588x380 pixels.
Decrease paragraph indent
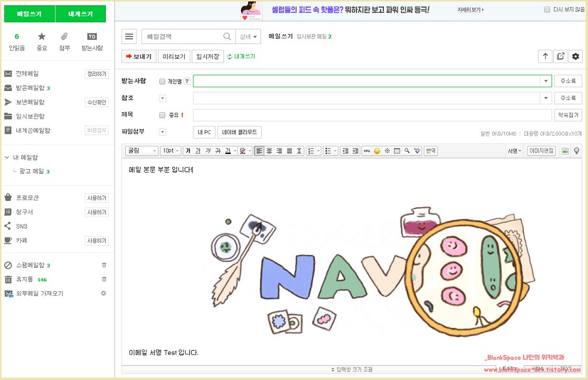click(345, 151)
